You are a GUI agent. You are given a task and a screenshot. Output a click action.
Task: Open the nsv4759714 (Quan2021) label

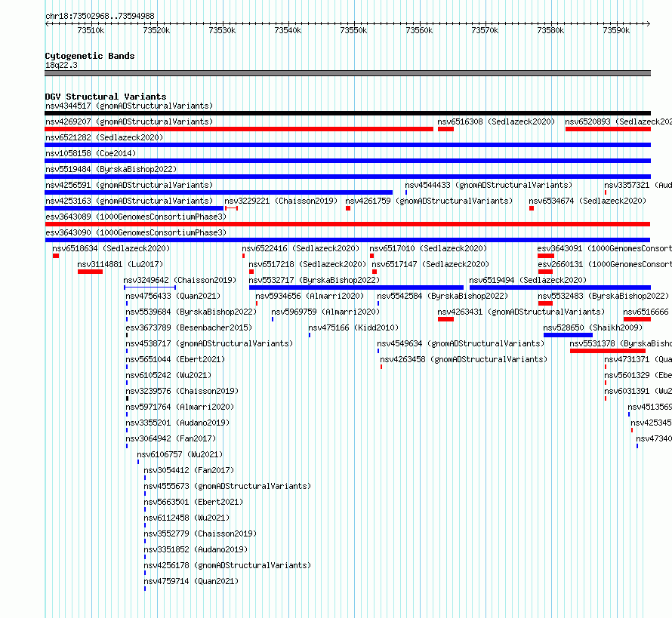point(191,581)
